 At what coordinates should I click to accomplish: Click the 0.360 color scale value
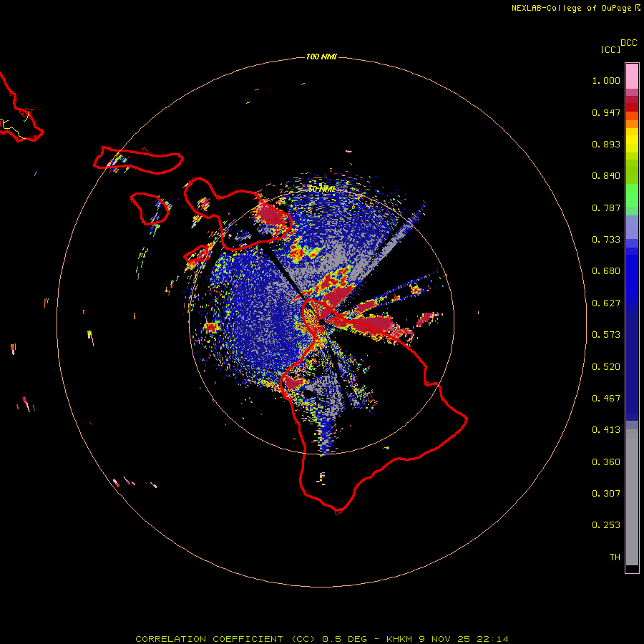click(x=606, y=462)
